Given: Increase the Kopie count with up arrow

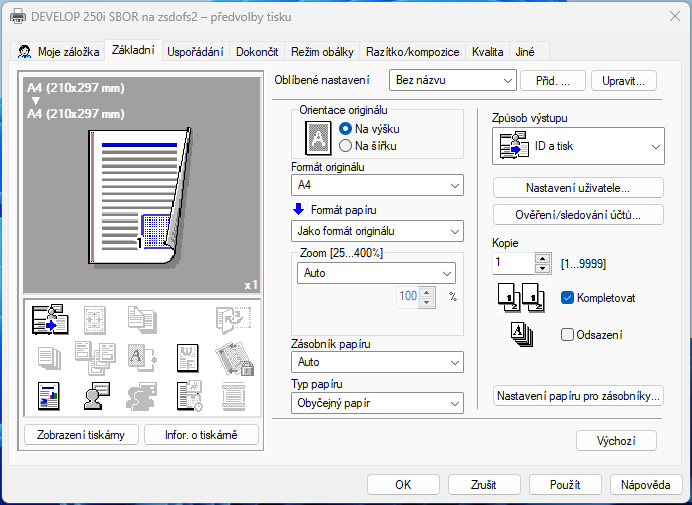Looking at the screenshot, I should coord(543,258).
